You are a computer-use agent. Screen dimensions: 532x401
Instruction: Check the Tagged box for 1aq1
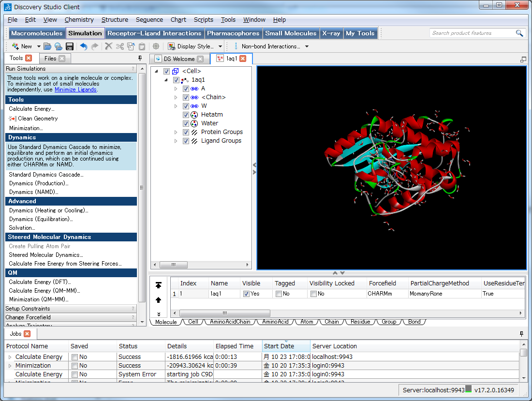tap(279, 294)
